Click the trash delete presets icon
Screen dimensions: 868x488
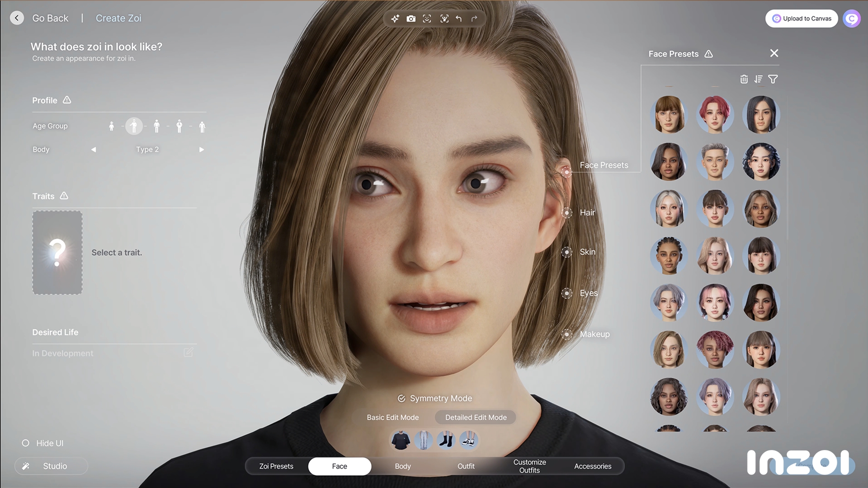coord(744,79)
